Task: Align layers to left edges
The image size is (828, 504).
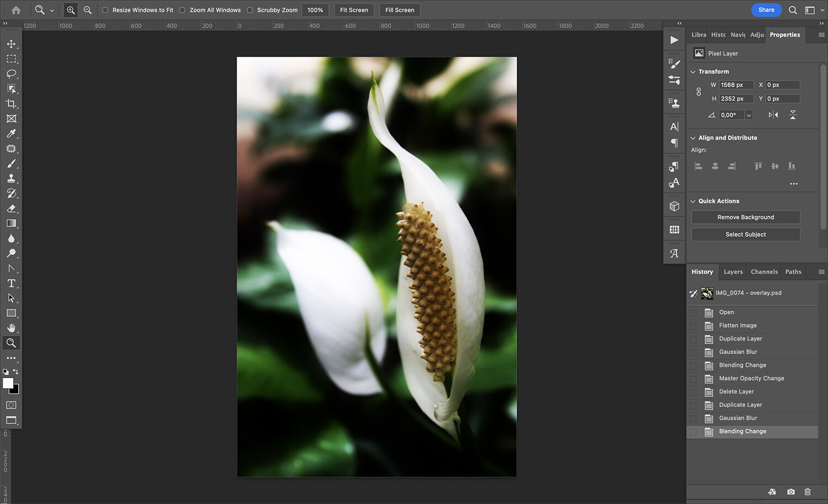Action: tap(698, 166)
